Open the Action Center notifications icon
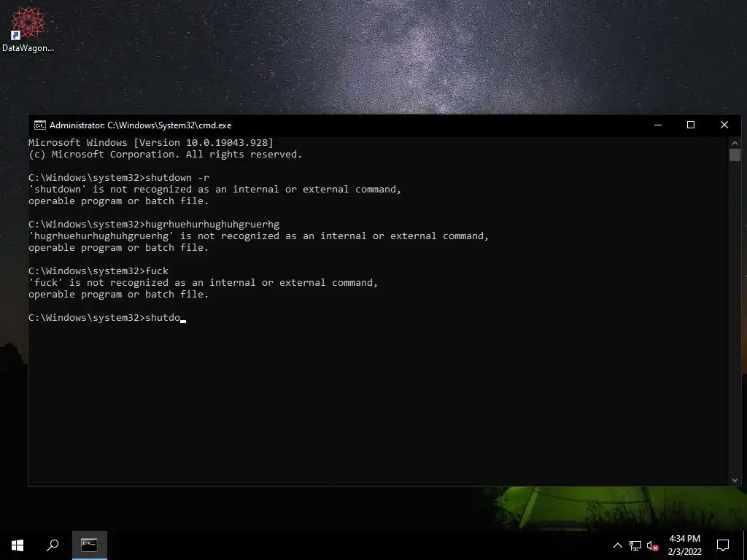 coord(723,545)
